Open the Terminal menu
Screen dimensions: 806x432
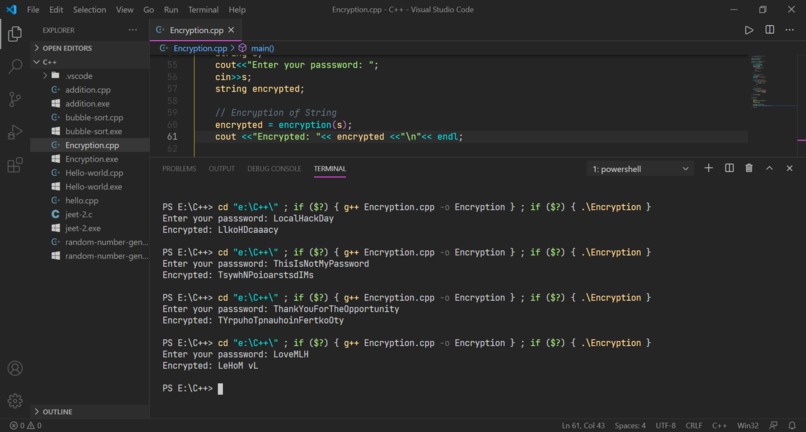(203, 10)
